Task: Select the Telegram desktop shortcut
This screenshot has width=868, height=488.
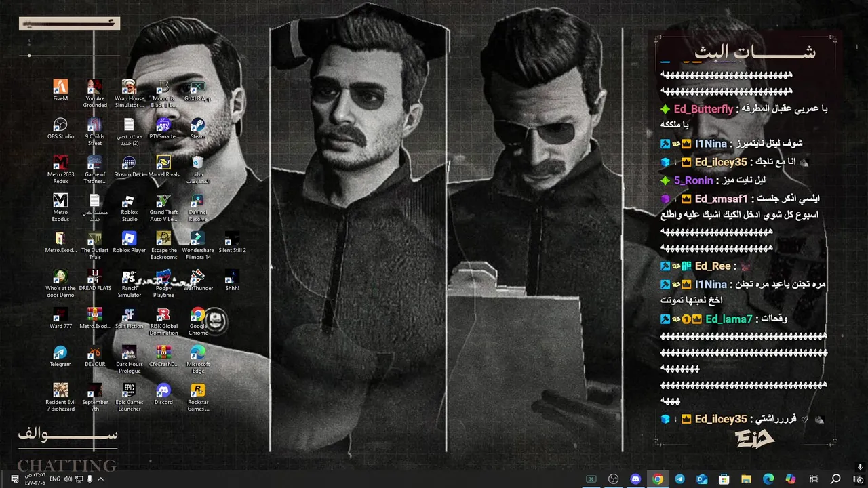Action: pos(60,357)
